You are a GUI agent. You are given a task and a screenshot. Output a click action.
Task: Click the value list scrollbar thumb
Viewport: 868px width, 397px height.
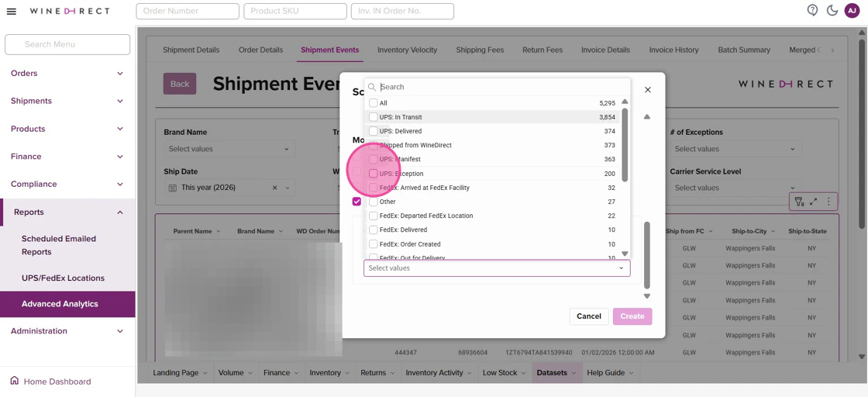[625, 144]
